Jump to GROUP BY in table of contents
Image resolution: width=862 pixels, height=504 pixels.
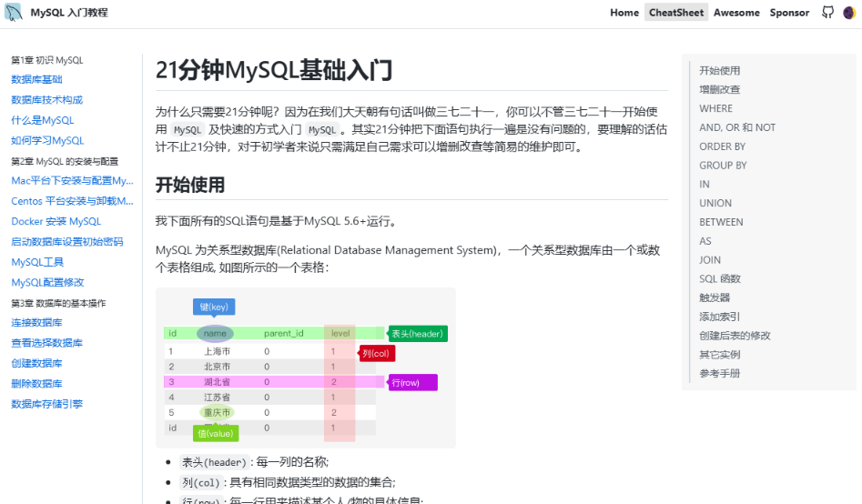pos(723,166)
